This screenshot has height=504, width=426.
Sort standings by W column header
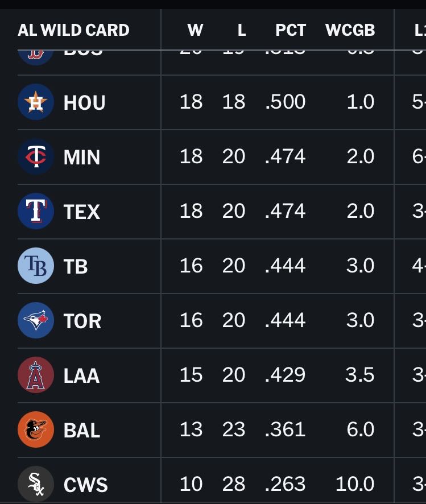pyautogui.click(x=195, y=30)
